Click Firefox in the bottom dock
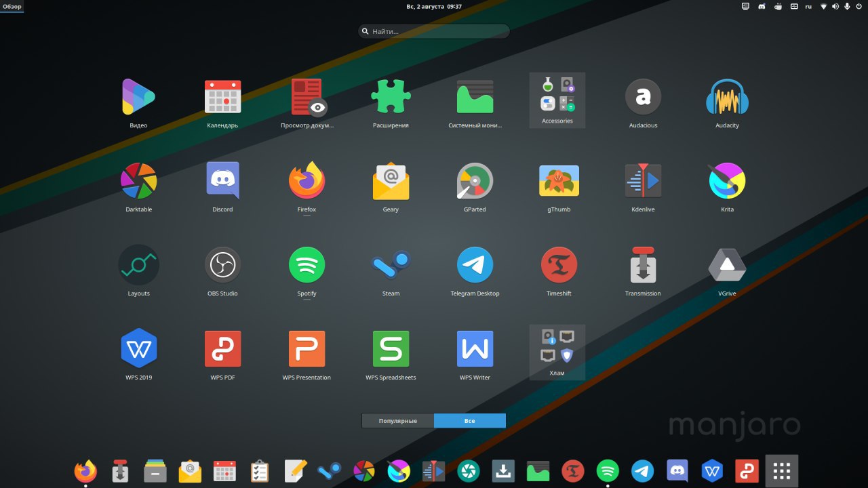This screenshot has height=488, width=868. tap(85, 470)
